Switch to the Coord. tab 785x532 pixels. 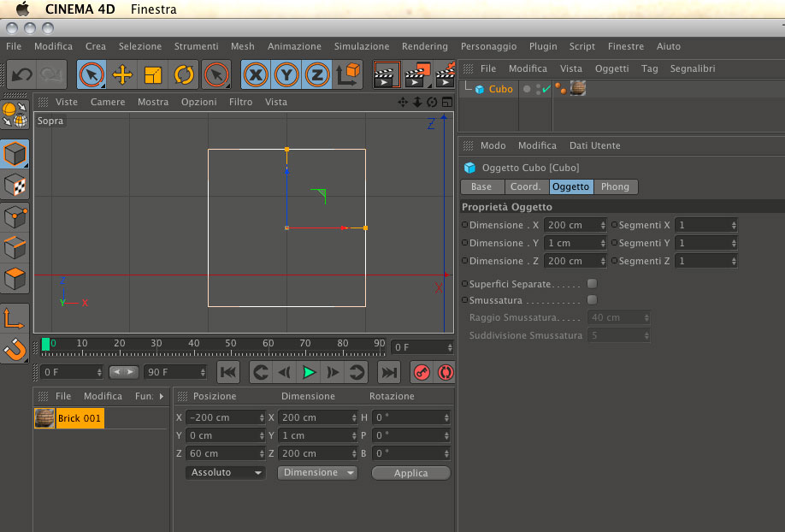[x=526, y=186]
